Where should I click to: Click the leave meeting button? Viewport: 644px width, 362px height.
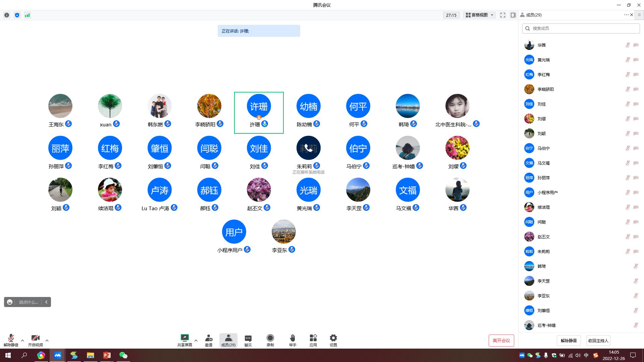[x=501, y=341]
